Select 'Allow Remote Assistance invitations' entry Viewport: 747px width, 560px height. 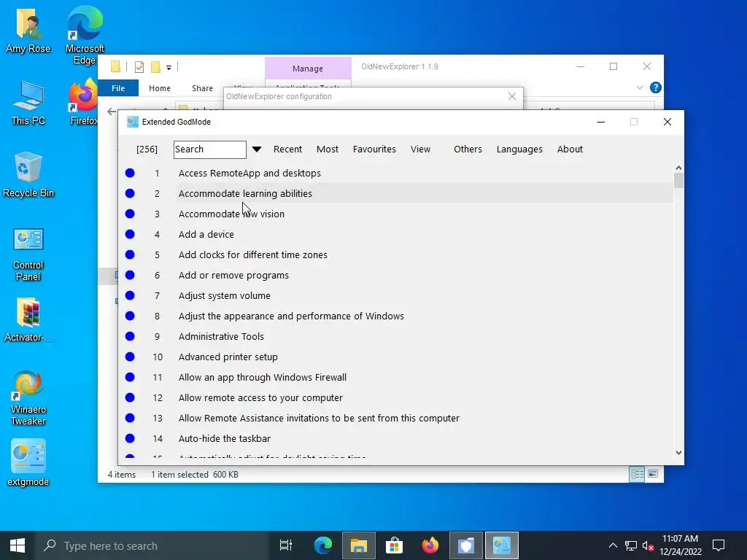point(319,418)
